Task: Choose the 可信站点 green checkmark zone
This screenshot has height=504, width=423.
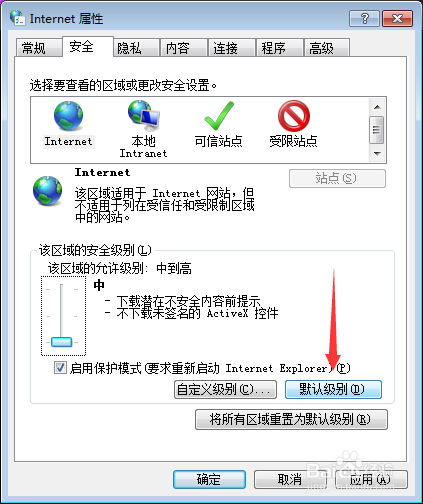Action: click(x=219, y=116)
